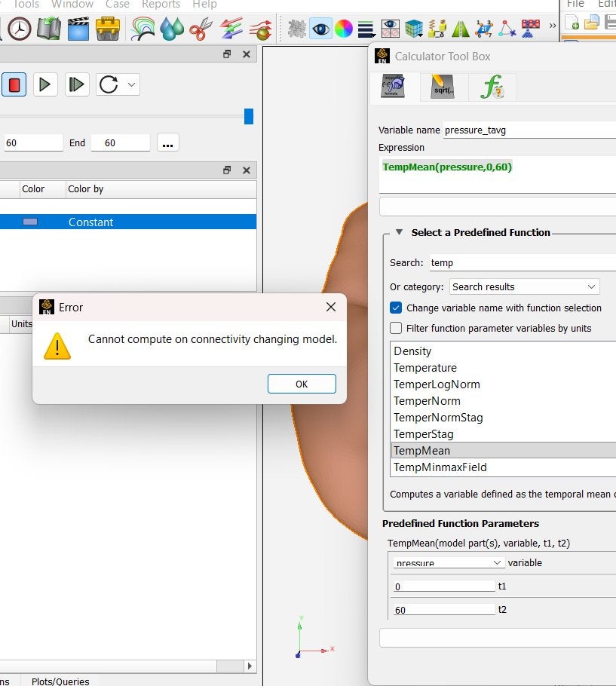Select TempMinmaxField in the function list

pyautogui.click(x=504, y=467)
